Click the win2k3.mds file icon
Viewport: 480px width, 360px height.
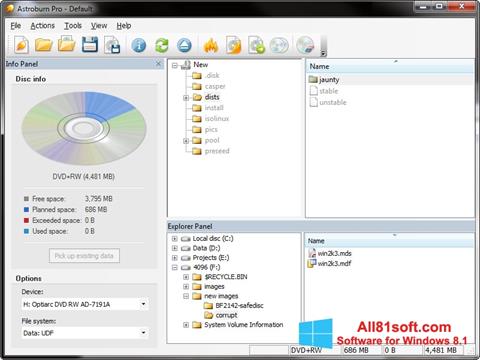coord(312,253)
